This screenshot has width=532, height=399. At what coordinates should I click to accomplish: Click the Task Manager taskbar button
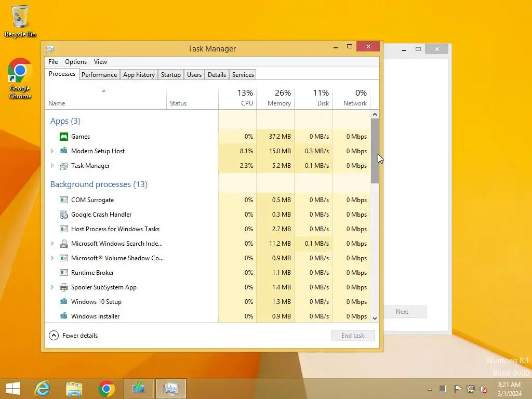click(171, 389)
